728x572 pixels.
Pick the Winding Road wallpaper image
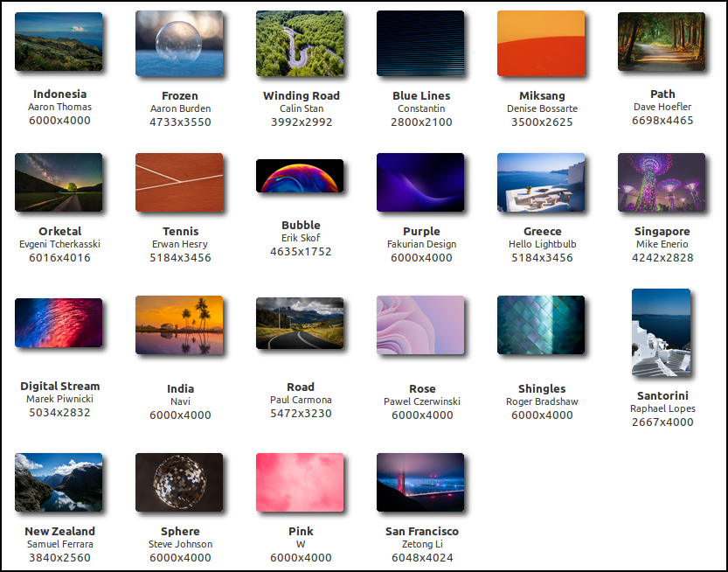[300, 43]
